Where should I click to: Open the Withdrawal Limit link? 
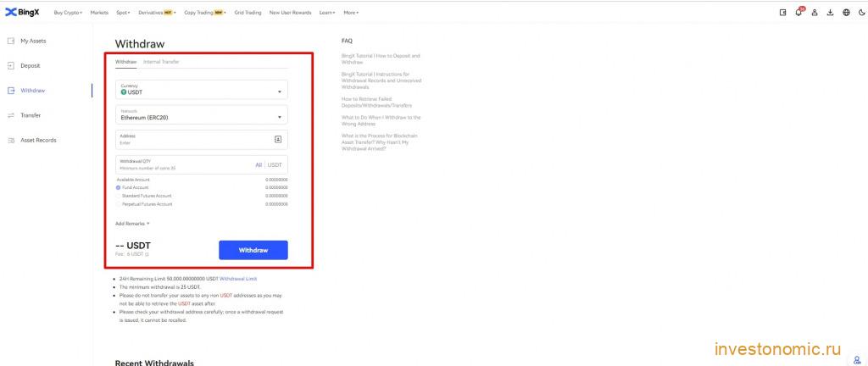click(x=238, y=280)
